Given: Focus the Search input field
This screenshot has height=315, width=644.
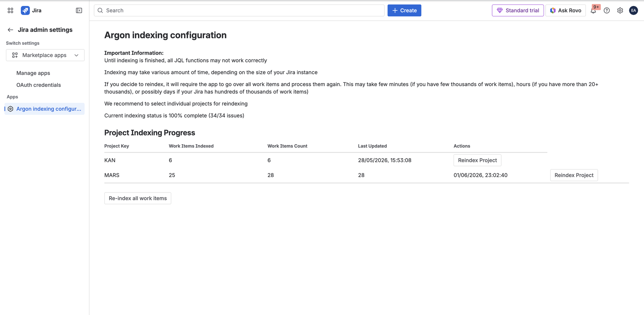Looking at the screenshot, I should [x=239, y=10].
